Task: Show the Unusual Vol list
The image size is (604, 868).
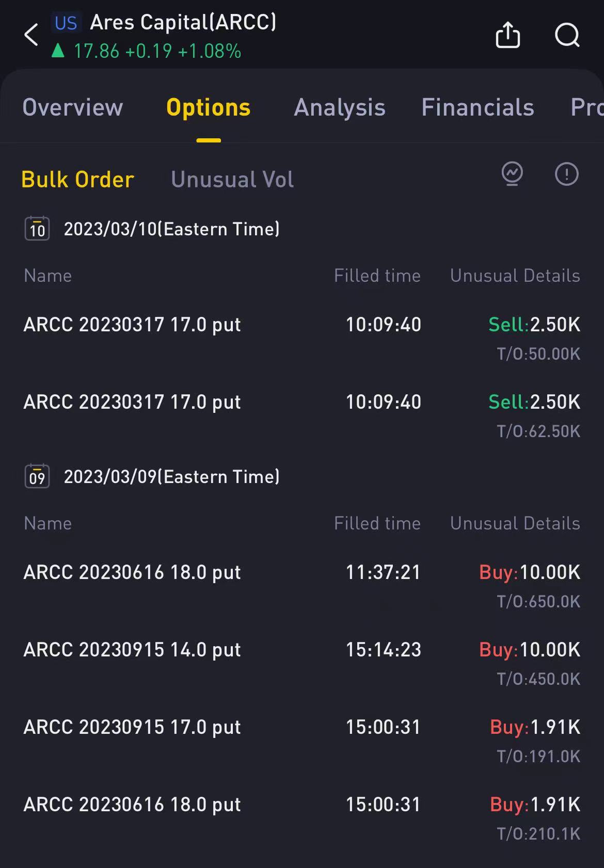Action: coord(232,180)
